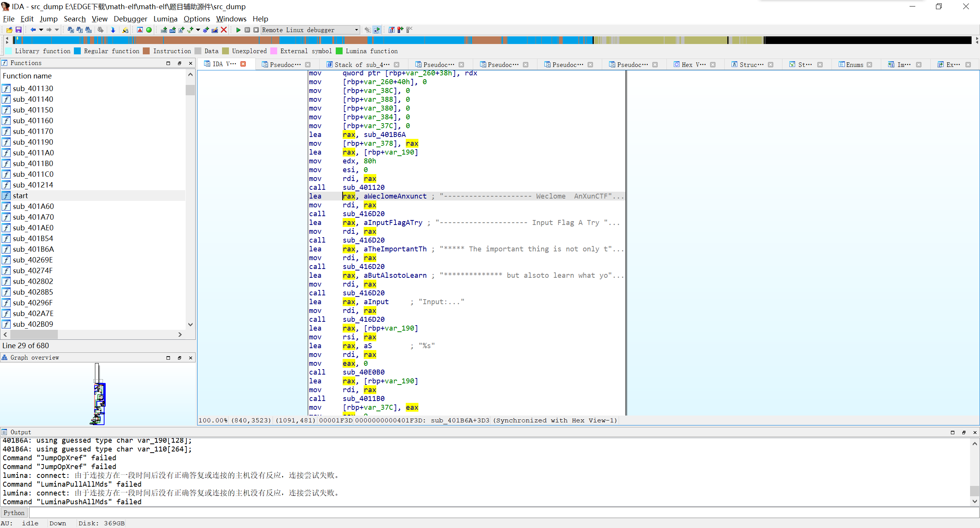Open the Lumina menu
Image resolution: width=980 pixels, height=528 pixels.
165,19
